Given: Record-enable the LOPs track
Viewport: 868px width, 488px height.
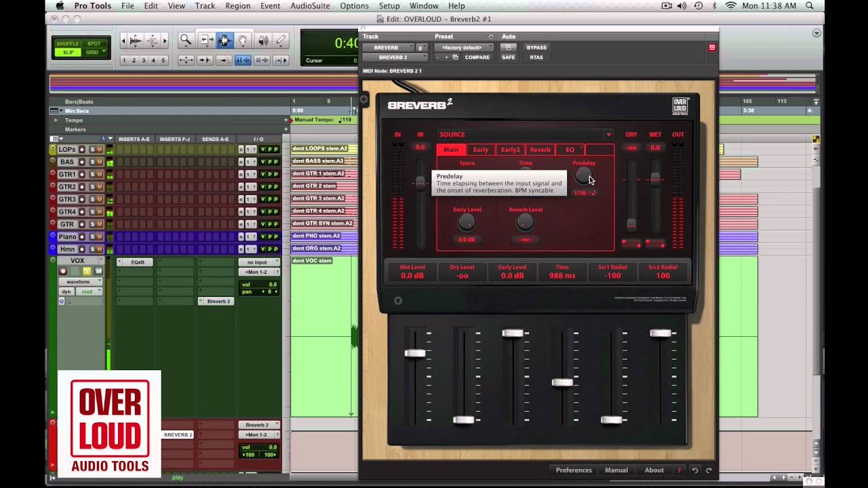Looking at the screenshot, I should pos(82,149).
